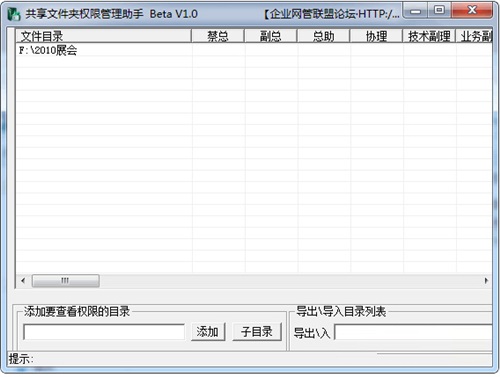
Task: Maximize the window
Action: click(440, 10)
